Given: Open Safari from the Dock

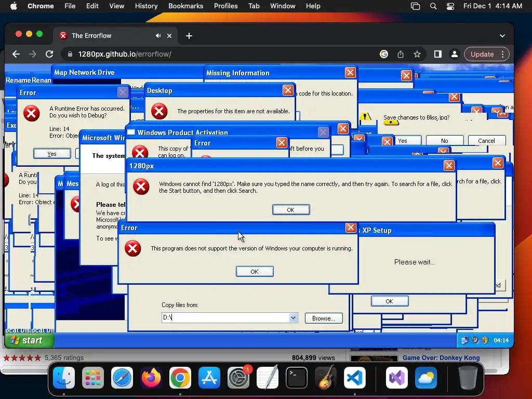Looking at the screenshot, I should pyautogui.click(x=122, y=378).
